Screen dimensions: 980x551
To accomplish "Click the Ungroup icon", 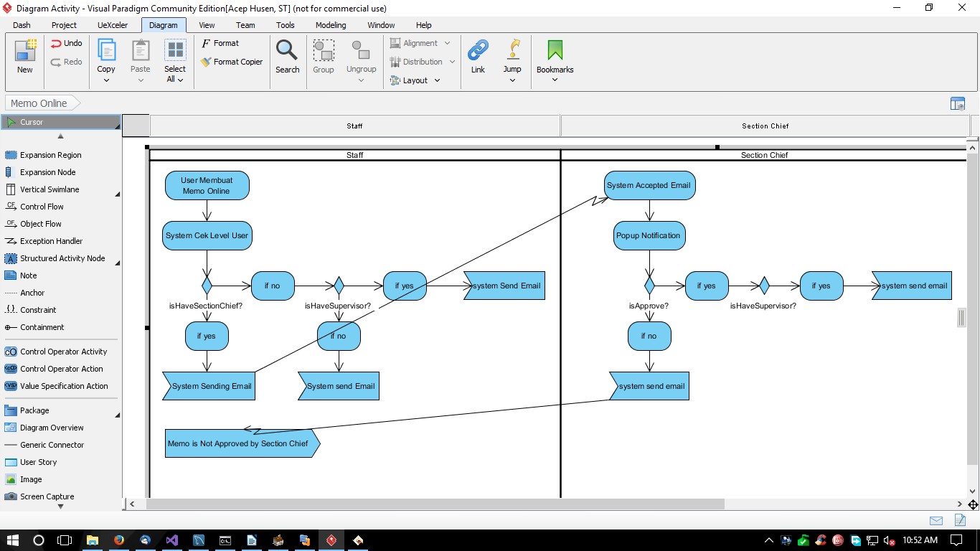I will (361, 50).
